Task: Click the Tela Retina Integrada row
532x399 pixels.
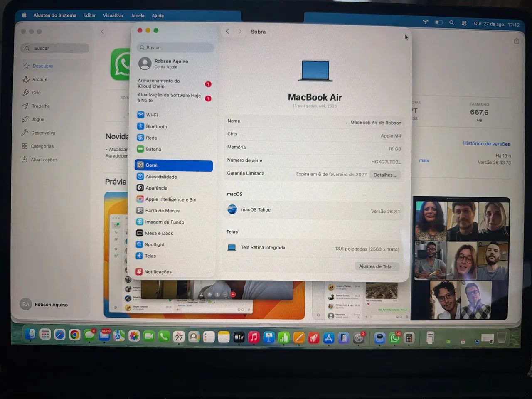Action: 313,248
